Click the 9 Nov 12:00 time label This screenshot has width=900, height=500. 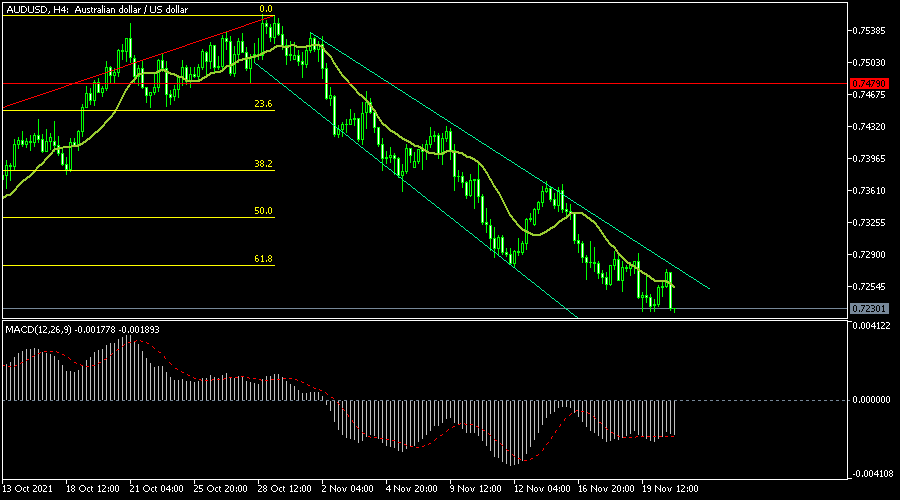click(x=476, y=489)
